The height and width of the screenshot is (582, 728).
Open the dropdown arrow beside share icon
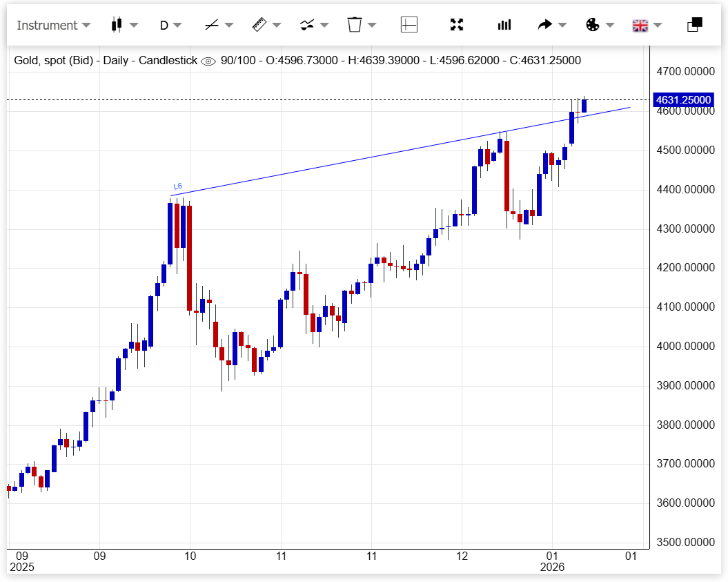(562, 26)
